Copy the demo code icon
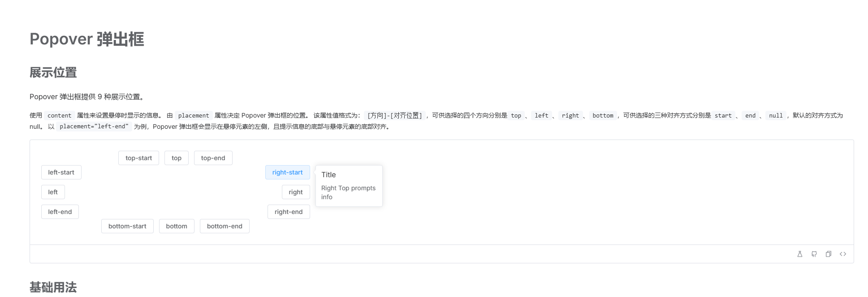 point(829,254)
